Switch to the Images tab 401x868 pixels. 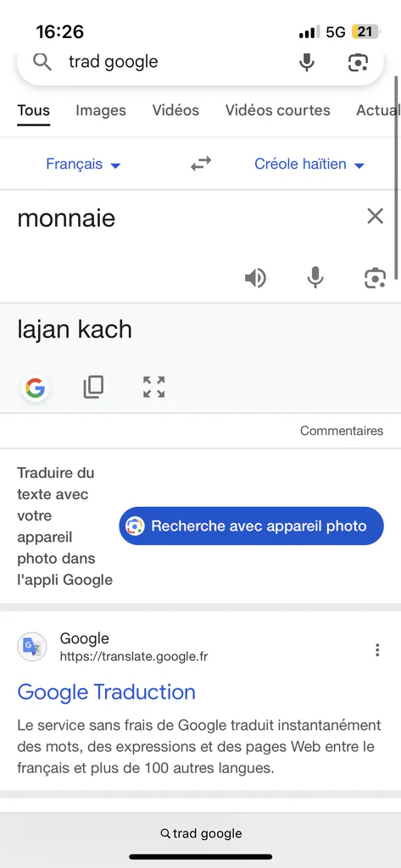101,110
